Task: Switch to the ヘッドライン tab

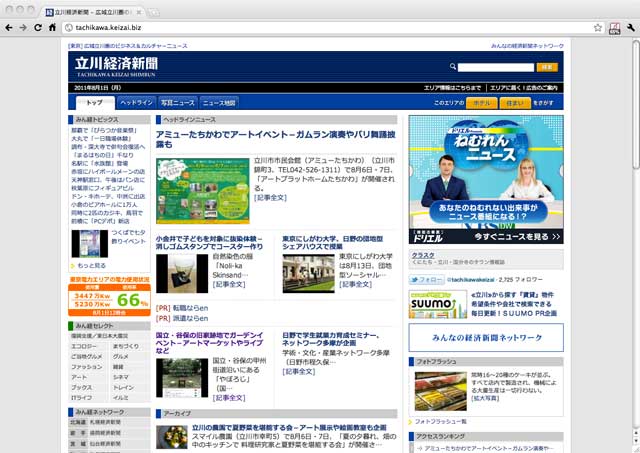Action: 136,102
